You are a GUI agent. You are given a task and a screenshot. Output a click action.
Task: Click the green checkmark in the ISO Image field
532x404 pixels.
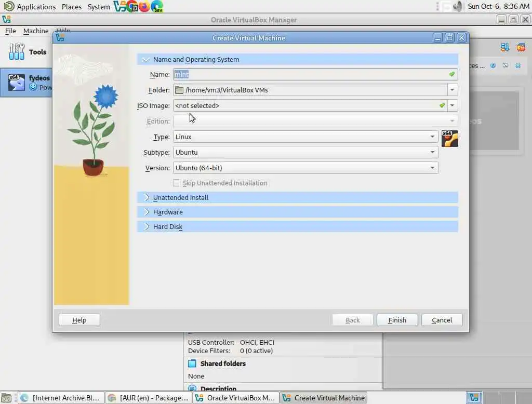point(442,105)
